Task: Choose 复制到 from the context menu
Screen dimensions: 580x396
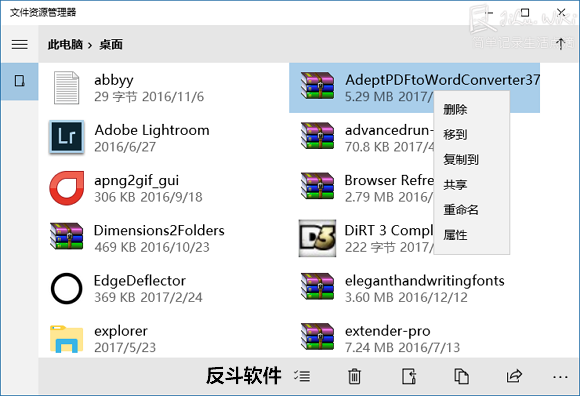Action: pyautogui.click(x=461, y=159)
